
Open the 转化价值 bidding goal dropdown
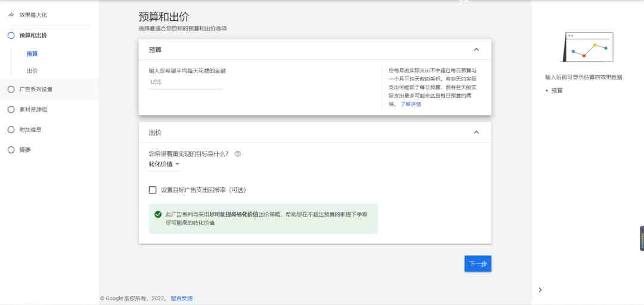(x=165, y=164)
